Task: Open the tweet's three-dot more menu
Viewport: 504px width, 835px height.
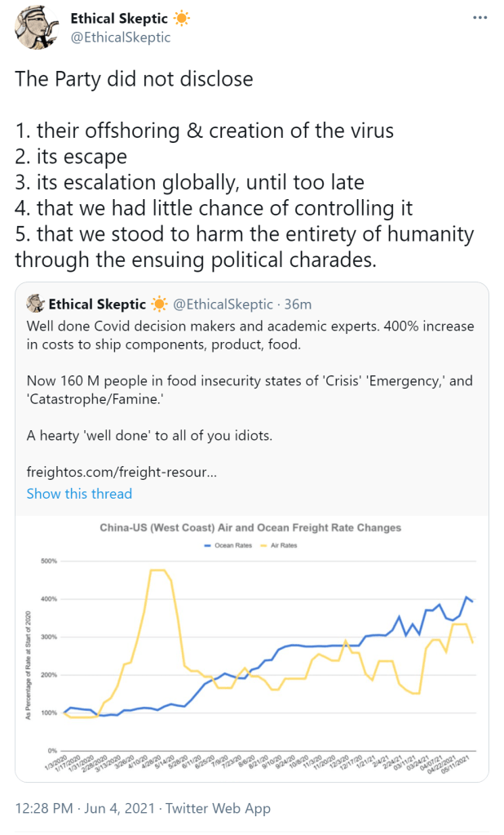Action: (480, 18)
